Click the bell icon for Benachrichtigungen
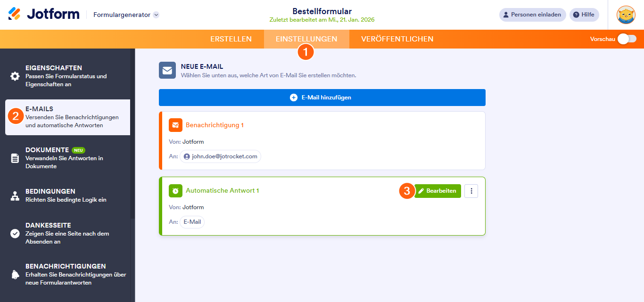This screenshot has width=644, height=302. coord(15,275)
